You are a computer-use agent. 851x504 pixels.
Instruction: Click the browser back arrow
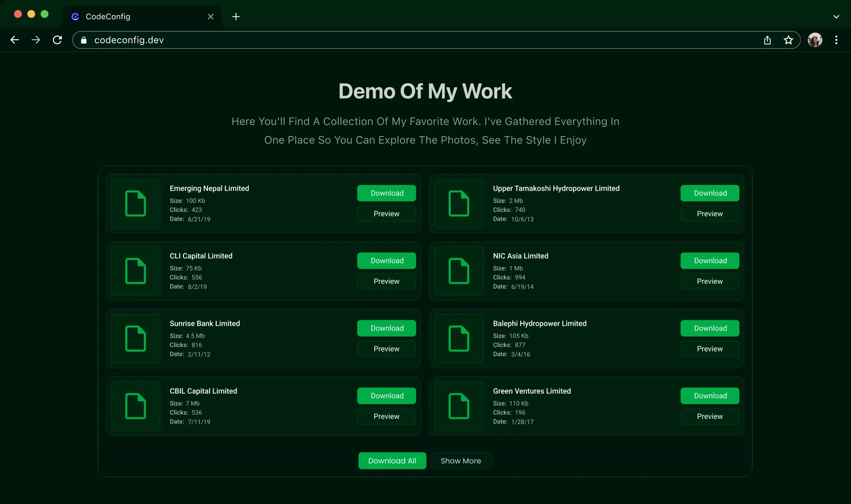point(15,40)
